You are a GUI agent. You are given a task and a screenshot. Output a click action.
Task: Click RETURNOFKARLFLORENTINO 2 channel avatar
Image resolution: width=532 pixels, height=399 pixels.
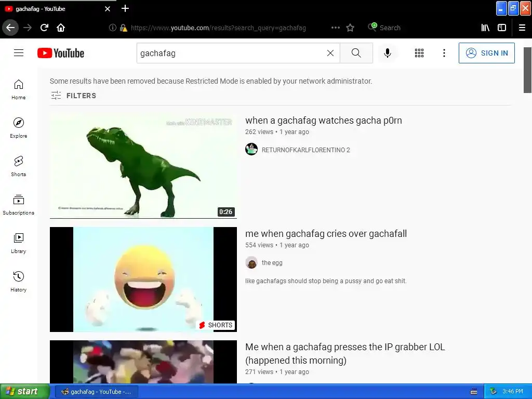pos(251,149)
